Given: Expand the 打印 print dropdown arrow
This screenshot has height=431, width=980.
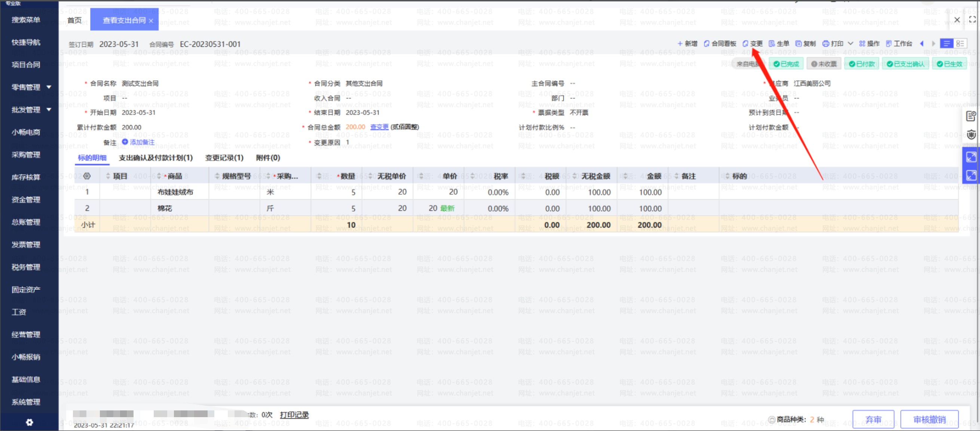Looking at the screenshot, I should click(851, 43).
